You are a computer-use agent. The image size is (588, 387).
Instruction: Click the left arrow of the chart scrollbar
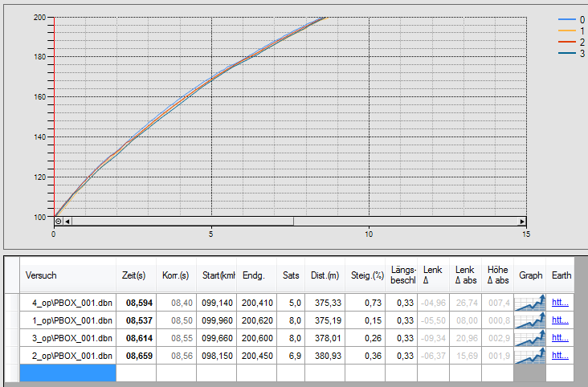67,221
